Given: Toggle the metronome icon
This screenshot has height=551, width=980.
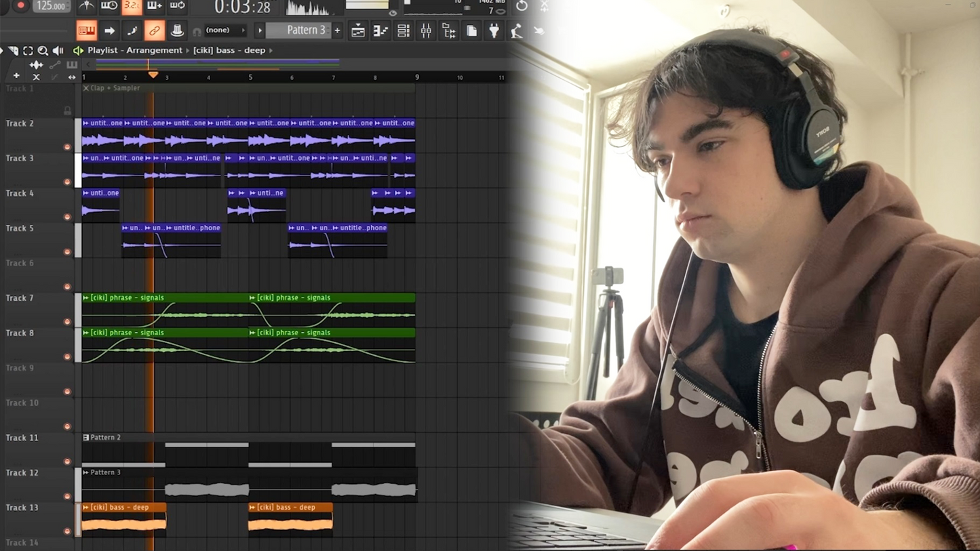Looking at the screenshot, I should (x=87, y=6).
